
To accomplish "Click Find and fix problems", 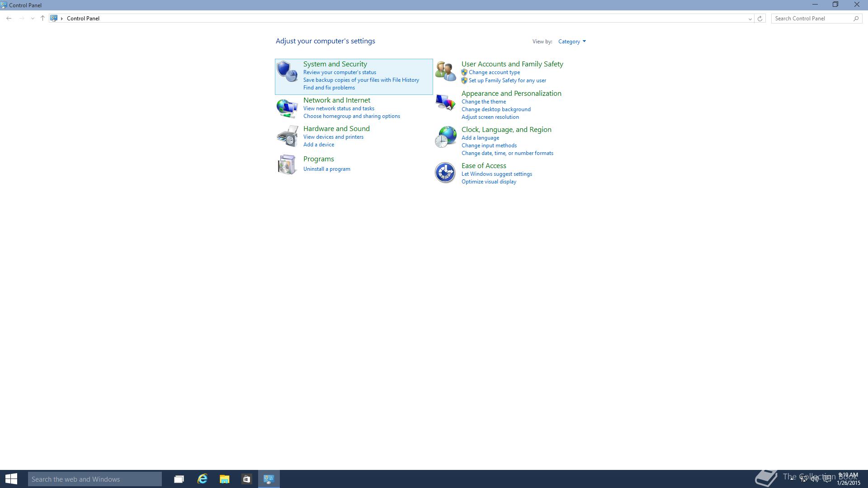I will 329,88.
